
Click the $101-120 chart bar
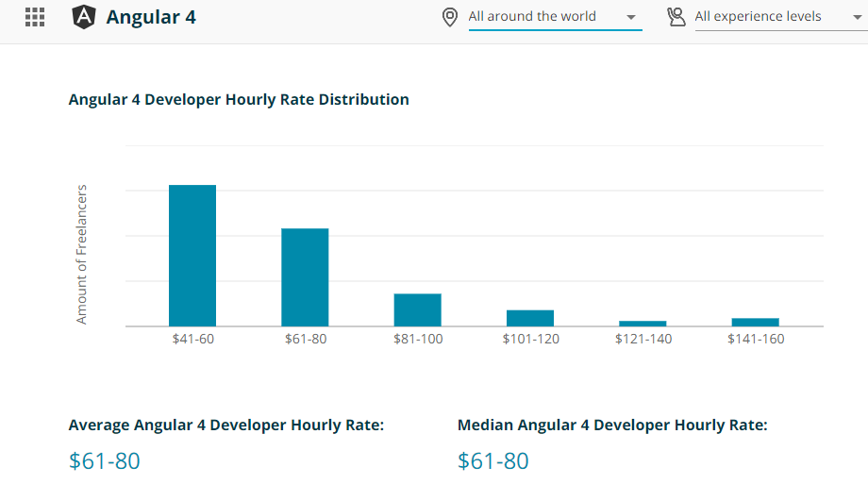[x=530, y=318]
